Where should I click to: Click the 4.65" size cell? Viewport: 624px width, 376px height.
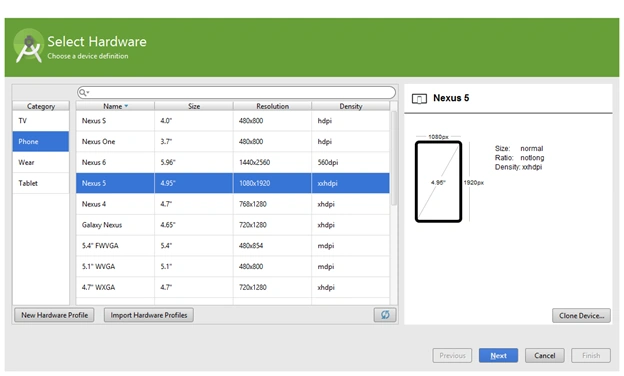(194, 225)
